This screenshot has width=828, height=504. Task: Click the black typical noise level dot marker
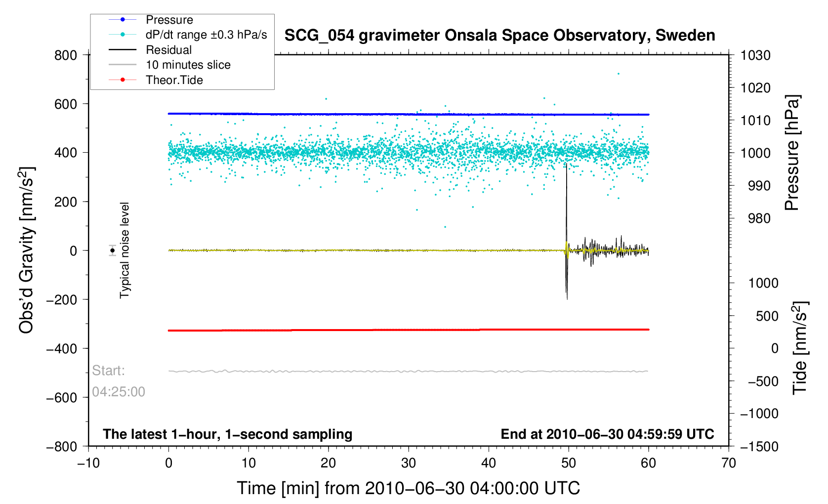[x=113, y=251]
